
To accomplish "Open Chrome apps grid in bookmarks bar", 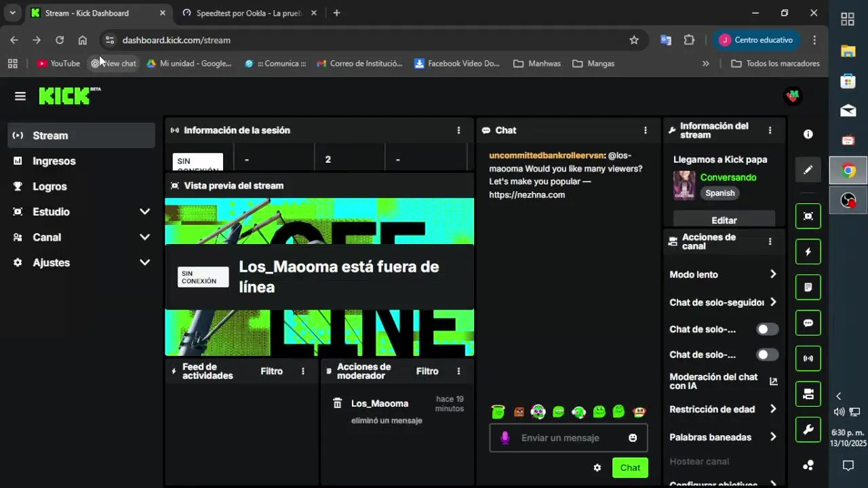I will [x=12, y=63].
